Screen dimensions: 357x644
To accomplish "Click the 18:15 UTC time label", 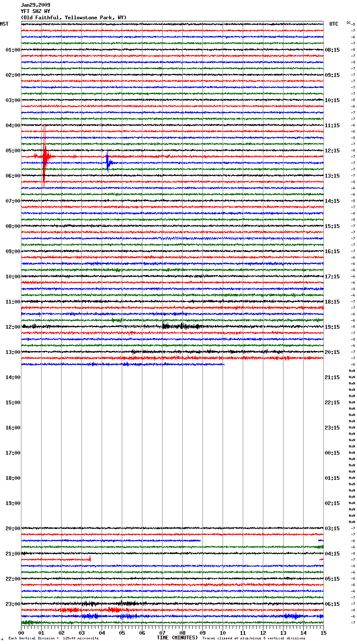I will click(x=332, y=302).
